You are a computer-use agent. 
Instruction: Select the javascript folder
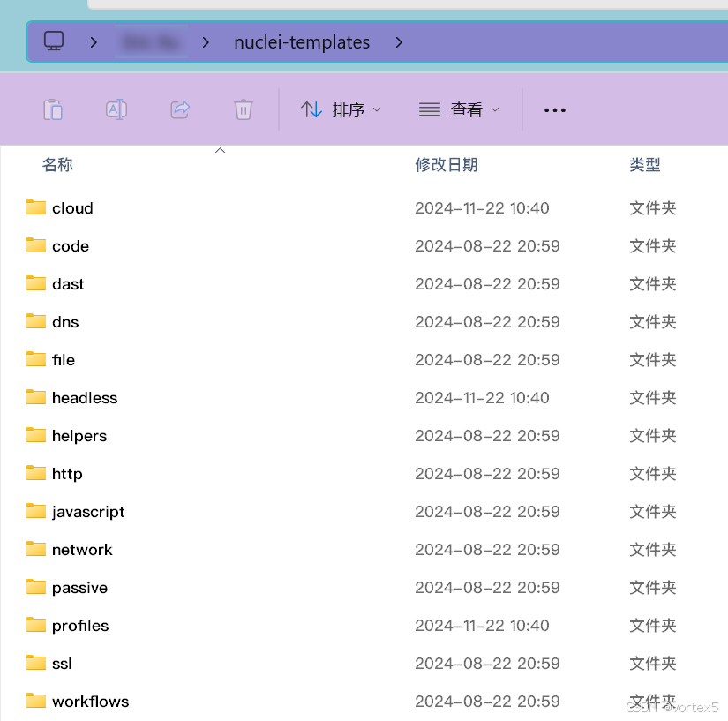(88, 512)
